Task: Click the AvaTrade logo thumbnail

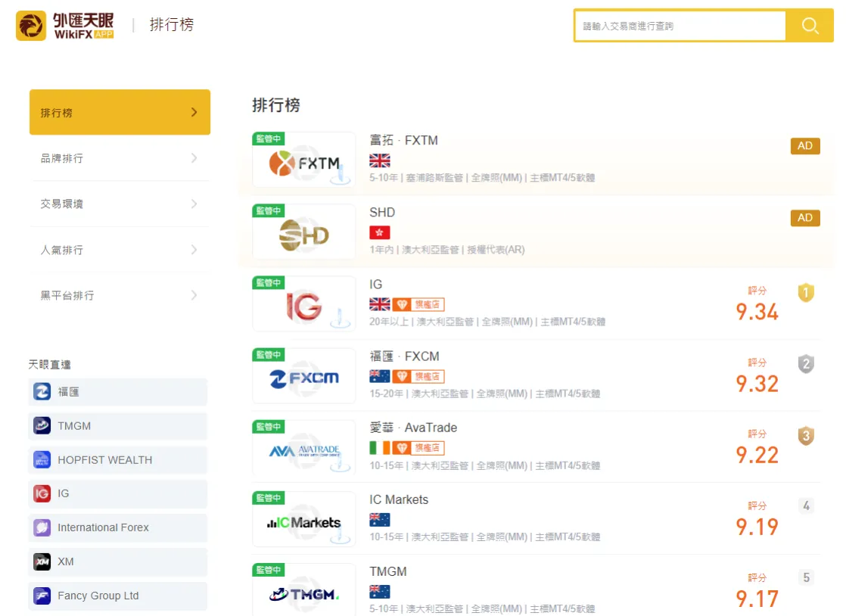Action: point(303,448)
